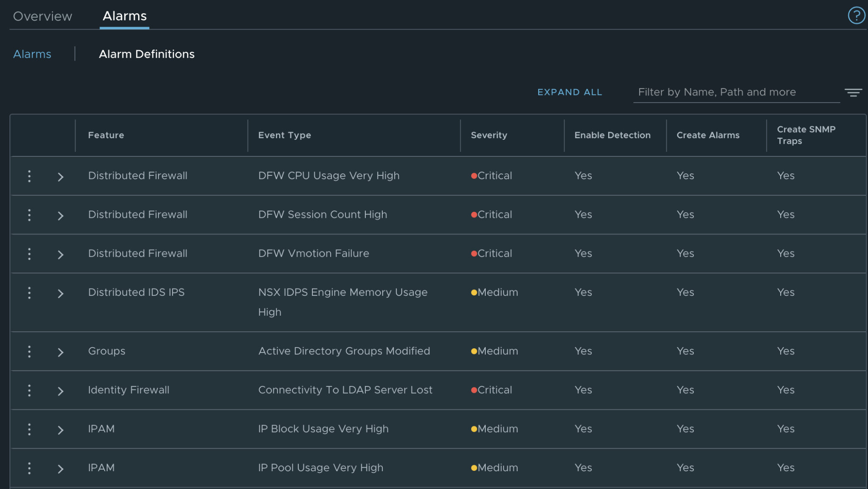Viewport: 868px width, 489px height.
Task: Select the Alarm Definitions sub-tab
Action: 147,54
